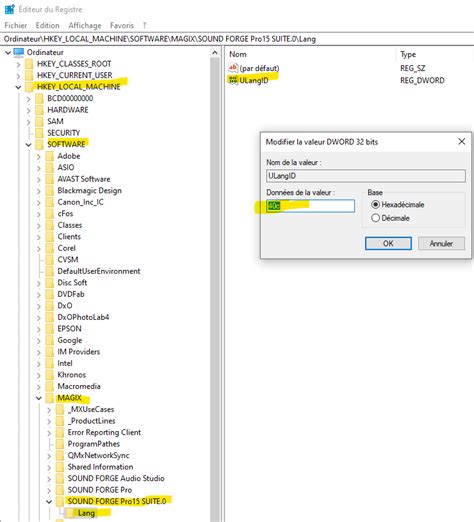The height and width of the screenshot is (522, 474).
Task: Click the Type column header
Action: [408, 54]
